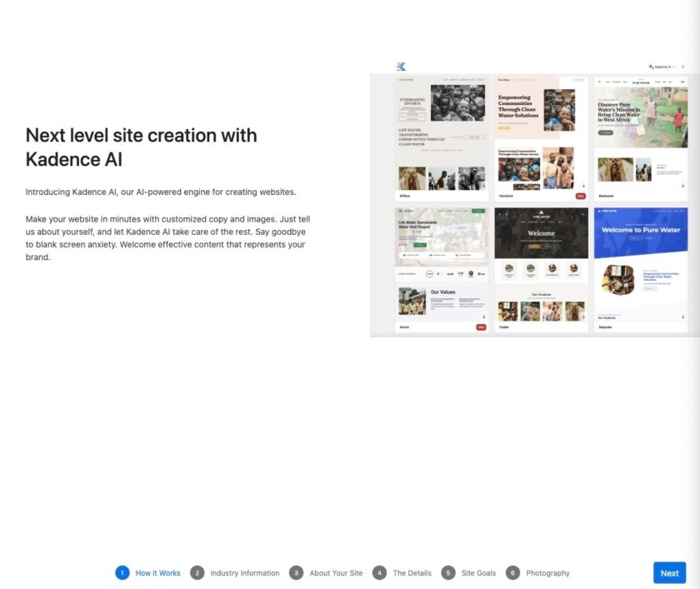Click the download arrow on Redwood template
Screen dimensions: 700x589
[682, 186]
